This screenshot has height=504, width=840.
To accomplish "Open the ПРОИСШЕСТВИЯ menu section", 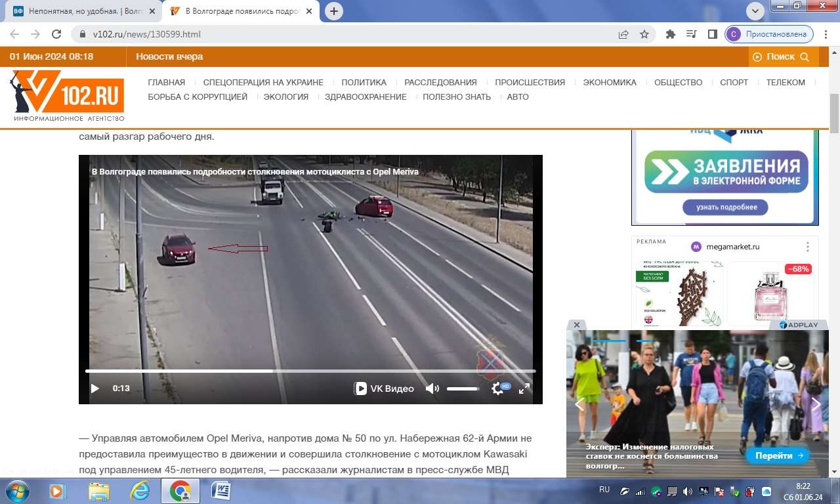I will [x=530, y=82].
